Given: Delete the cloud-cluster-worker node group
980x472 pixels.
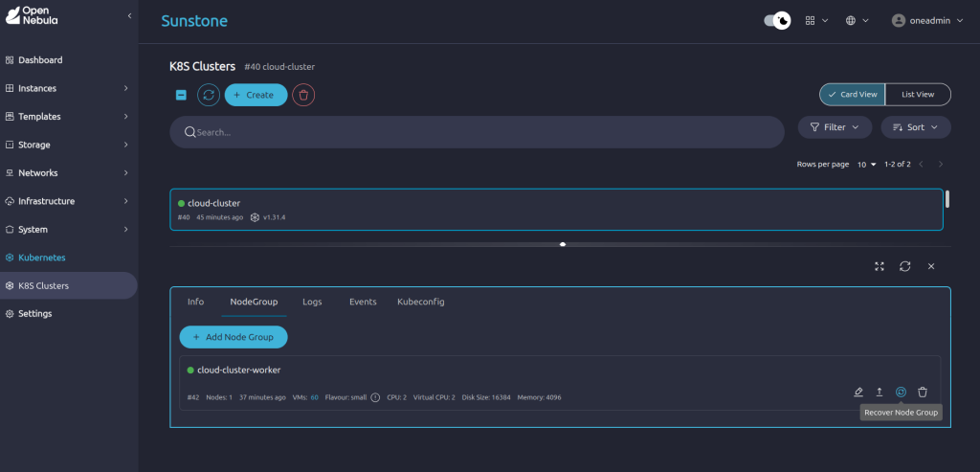Looking at the screenshot, I should point(923,392).
